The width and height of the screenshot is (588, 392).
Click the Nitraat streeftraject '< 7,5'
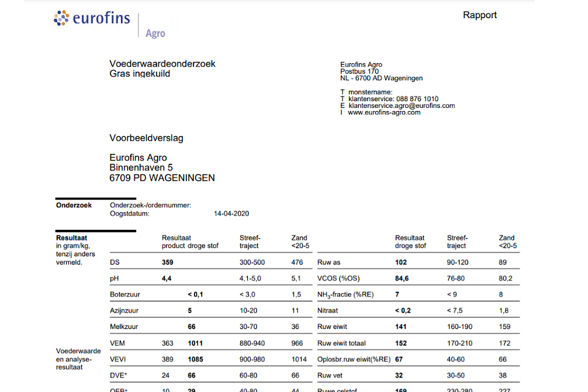(x=454, y=311)
